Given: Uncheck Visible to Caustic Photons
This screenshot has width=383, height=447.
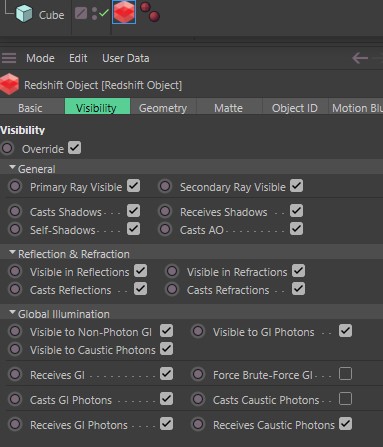Looking at the screenshot, I should (166, 349).
